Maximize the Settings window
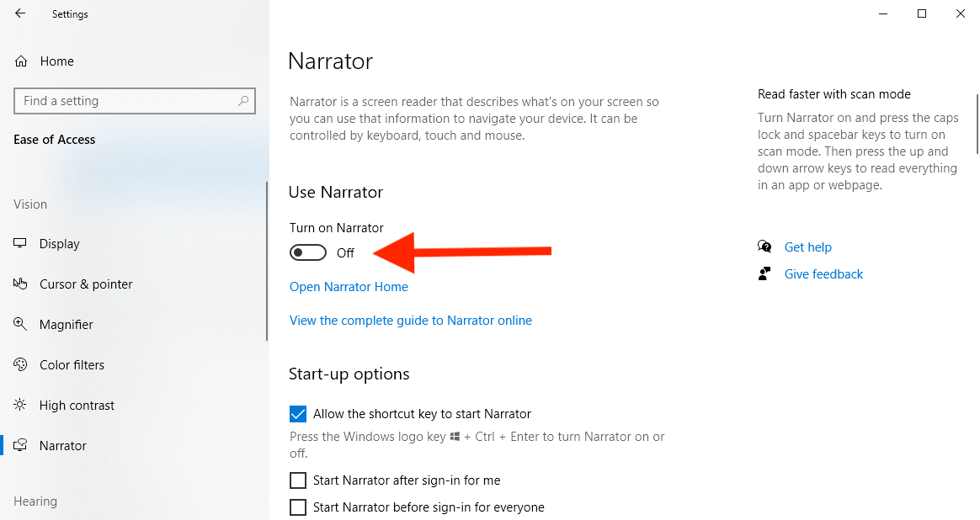 point(922,13)
